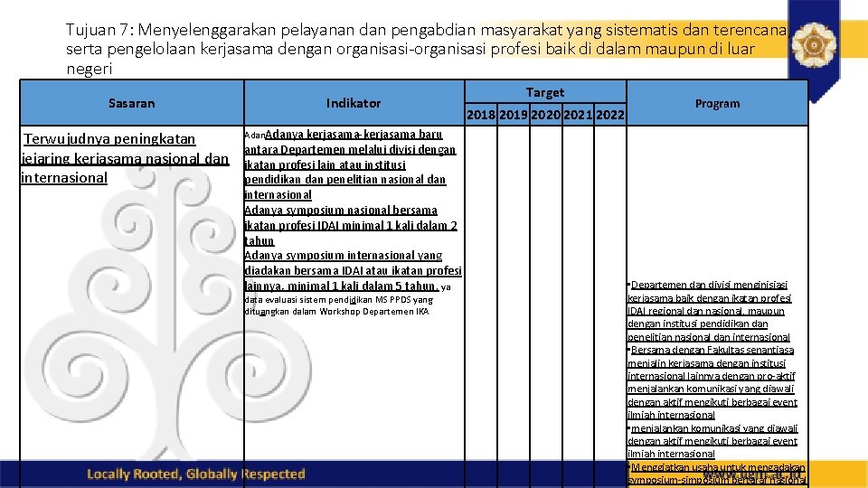The height and width of the screenshot is (488, 868).
Task: Select the 'Tujuan 7' slide title text
Action: point(426,49)
